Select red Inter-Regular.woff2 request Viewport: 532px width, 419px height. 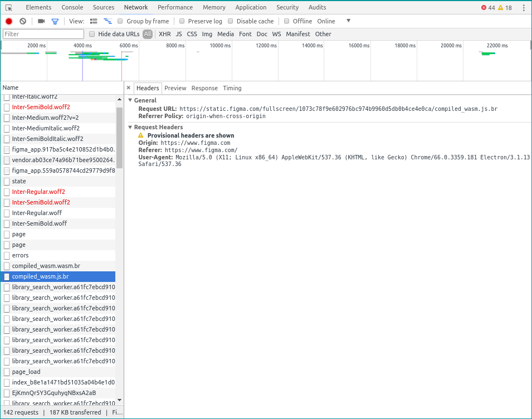[58, 192]
